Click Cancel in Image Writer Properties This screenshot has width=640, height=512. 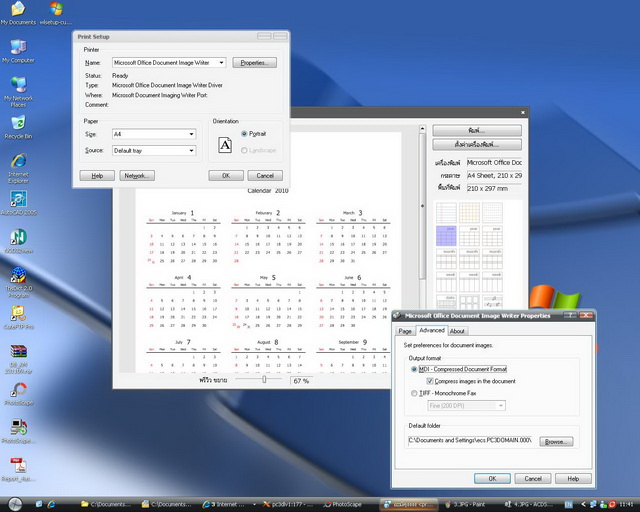pos(533,479)
